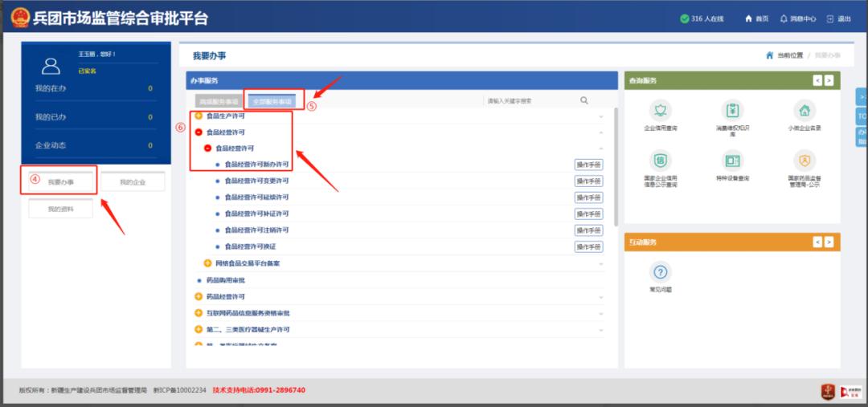Open 操作手册 for 食品经营许可变更许可
This screenshot has width=868, height=407.
(x=588, y=181)
